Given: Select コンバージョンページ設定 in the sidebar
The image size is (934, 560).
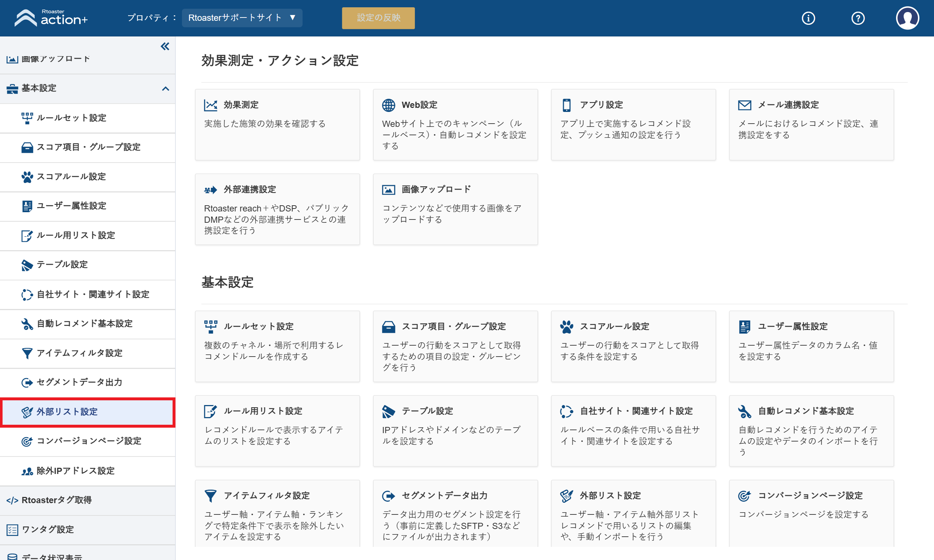Looking at the screenshot, I should coord(88,441).
